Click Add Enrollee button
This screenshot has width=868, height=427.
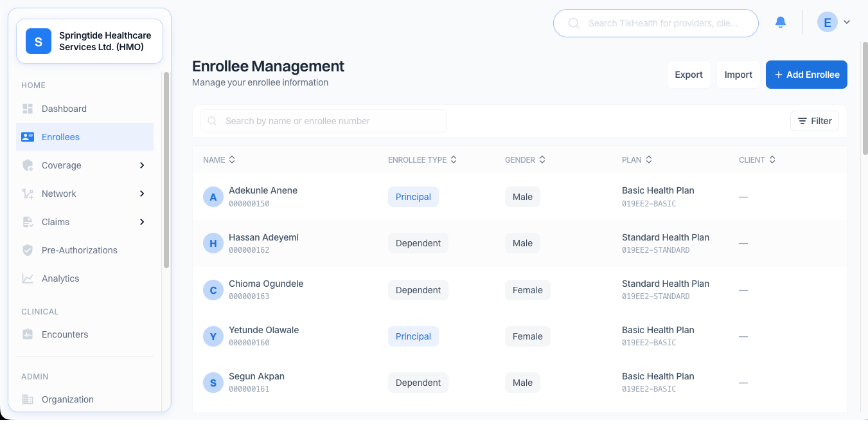pos(807,75)
